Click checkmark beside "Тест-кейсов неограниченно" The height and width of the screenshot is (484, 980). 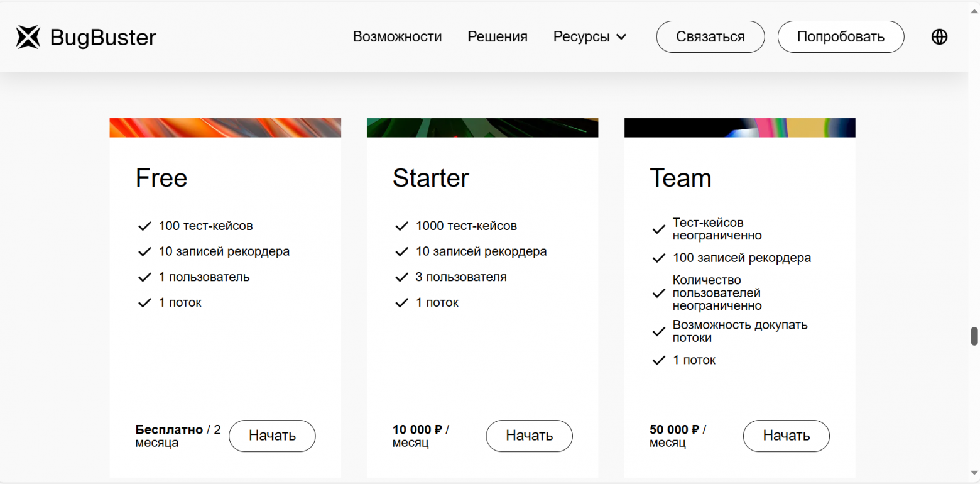pyautogui.click(x=658, y=229)
